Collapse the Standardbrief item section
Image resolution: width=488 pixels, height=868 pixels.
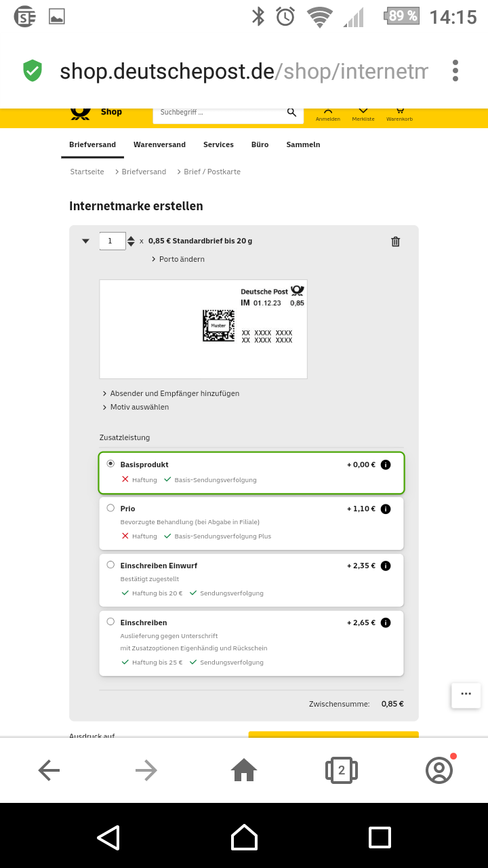click(85, 241)
